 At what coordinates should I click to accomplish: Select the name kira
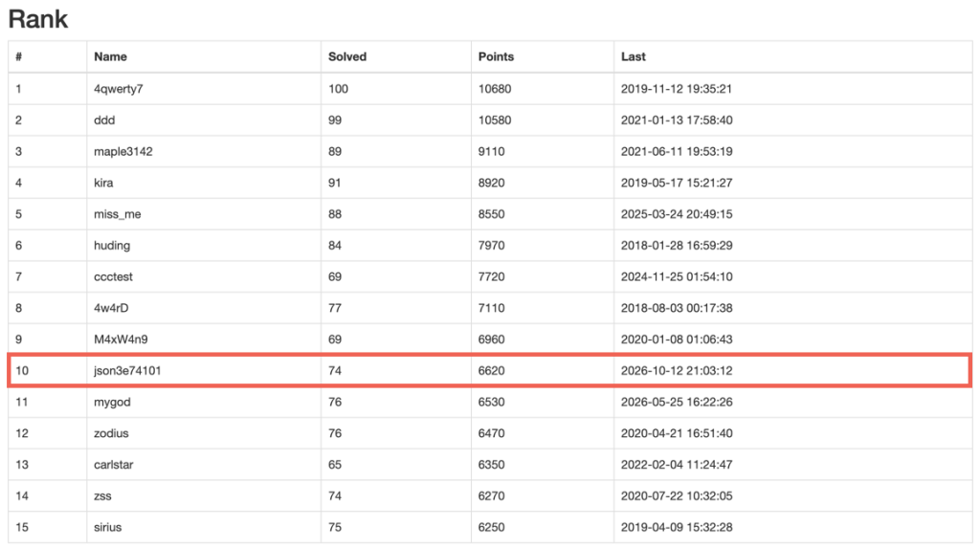tap(103, 183)
